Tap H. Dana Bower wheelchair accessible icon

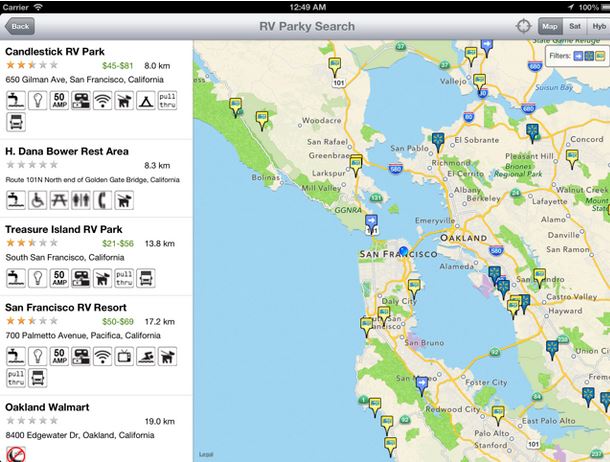(x=38, y=200)
